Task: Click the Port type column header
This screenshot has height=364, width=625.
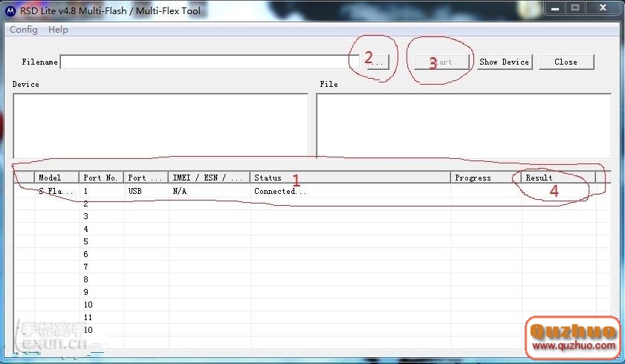Action: pyautogui.click(x=146, y=178)
